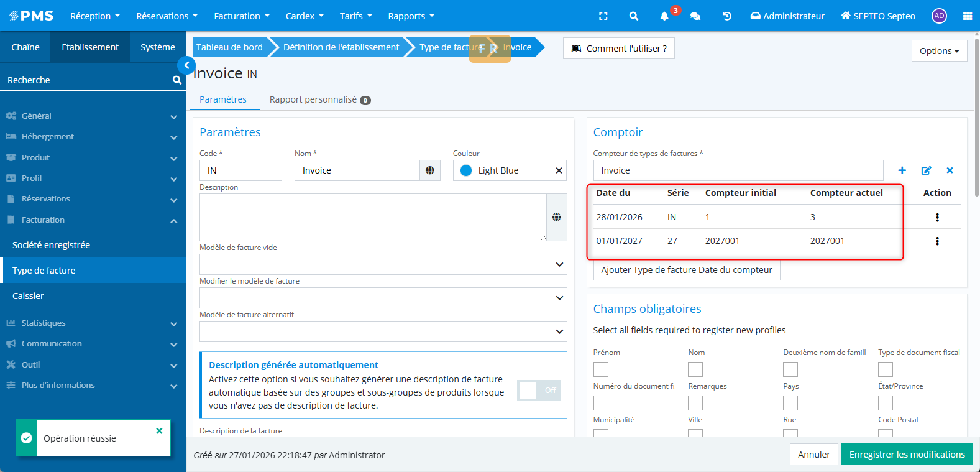
Task: Open the search magnifier in top bar
Action: tap(633, 16)
